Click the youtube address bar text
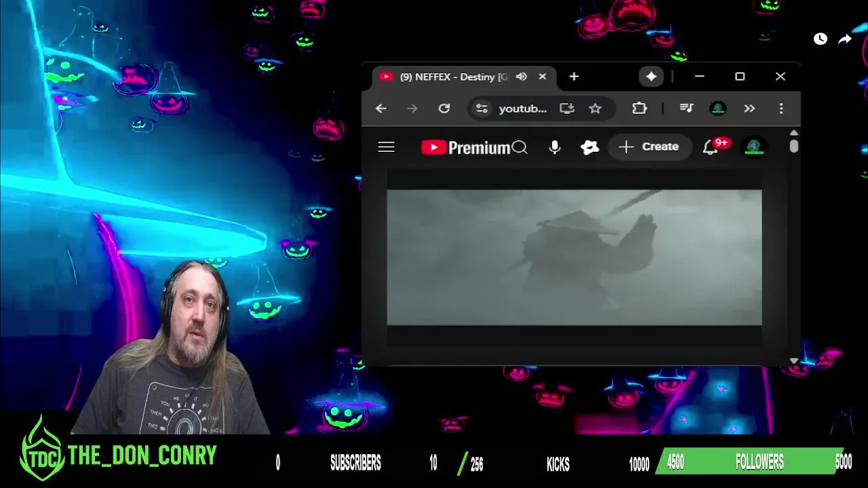 coord(523,108)
